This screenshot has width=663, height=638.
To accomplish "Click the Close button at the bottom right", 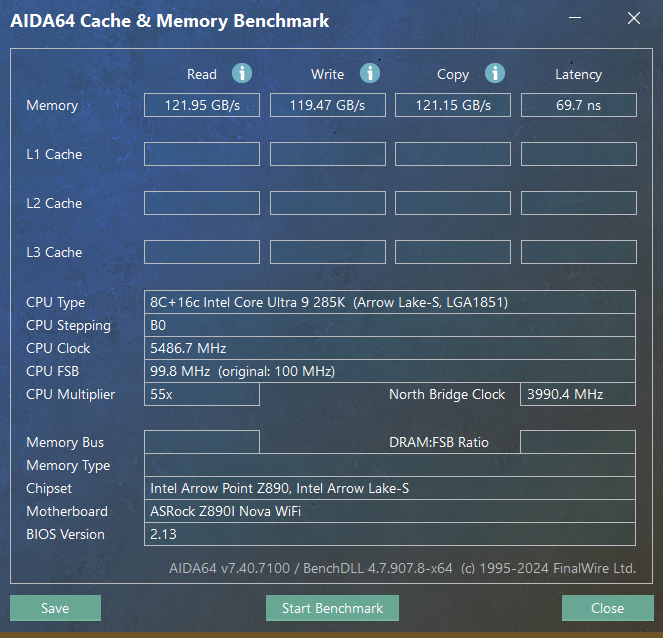I will (607, 608).
